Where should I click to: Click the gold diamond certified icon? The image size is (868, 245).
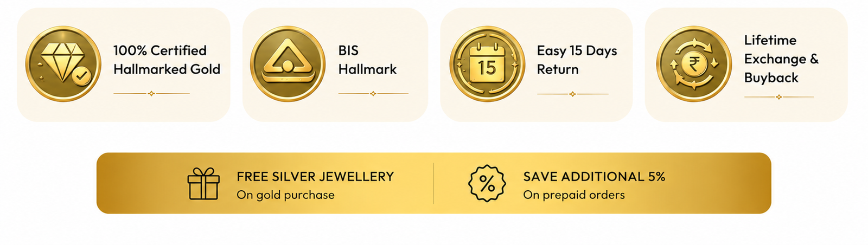(63, 64)
